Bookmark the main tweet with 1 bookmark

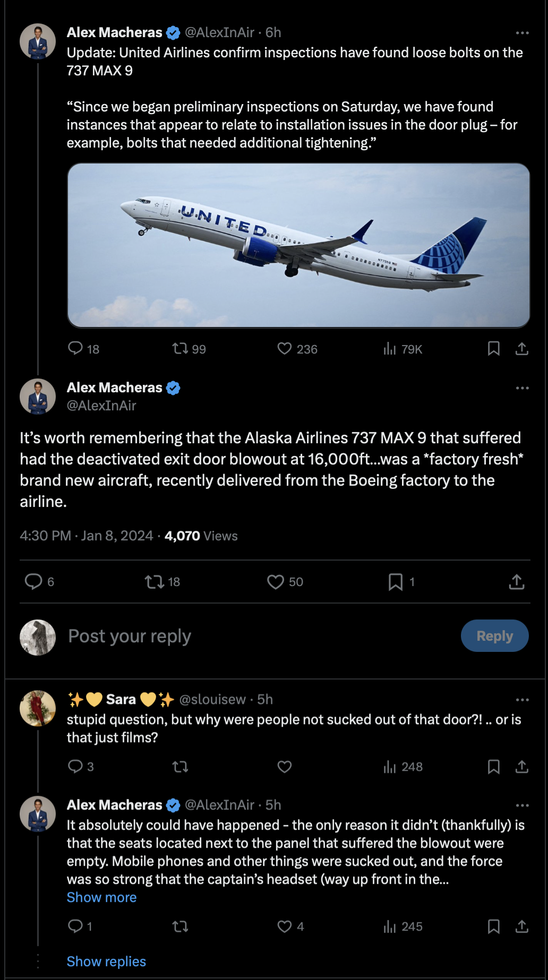tap(395, 582)
